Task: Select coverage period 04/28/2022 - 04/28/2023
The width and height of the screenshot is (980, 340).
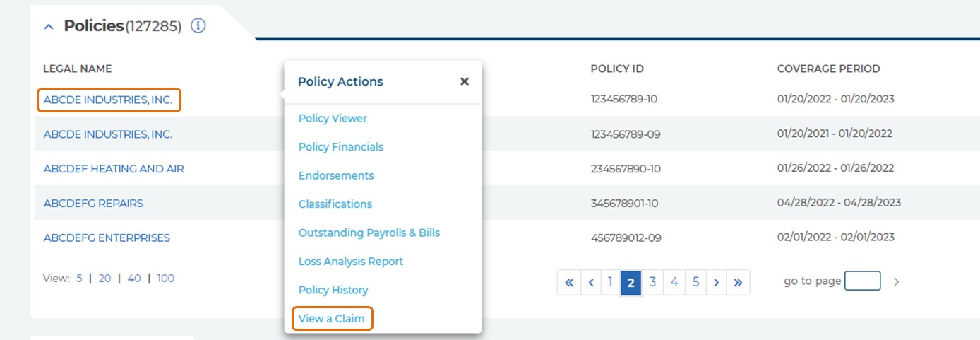Action: point(839,203)
